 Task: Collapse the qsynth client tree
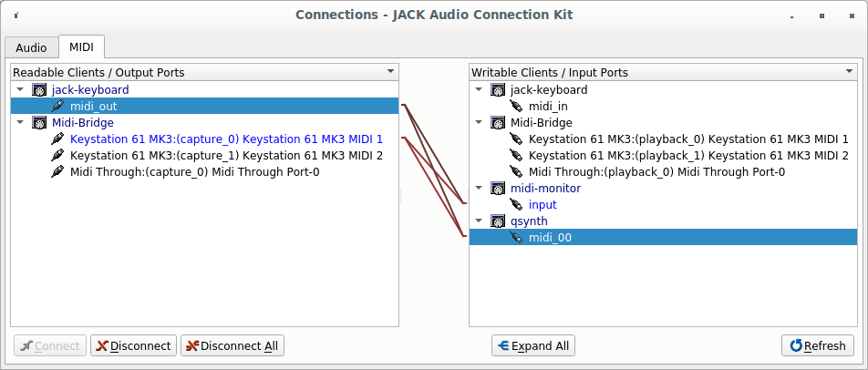(480, 221)
